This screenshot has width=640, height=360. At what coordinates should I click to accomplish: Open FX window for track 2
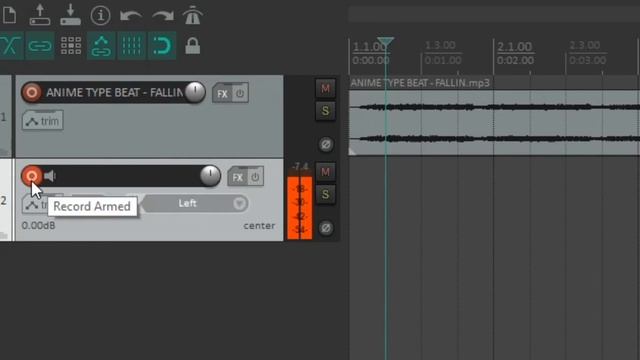pyautogui.click(x=237, y=178)
